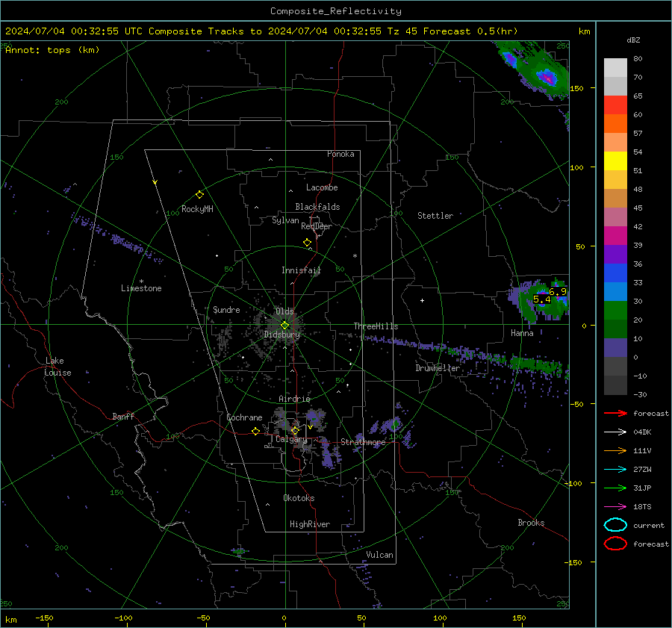Click the Lacombe city label
Viewport: 672px width, 628px height.
[x=322, y=187]
